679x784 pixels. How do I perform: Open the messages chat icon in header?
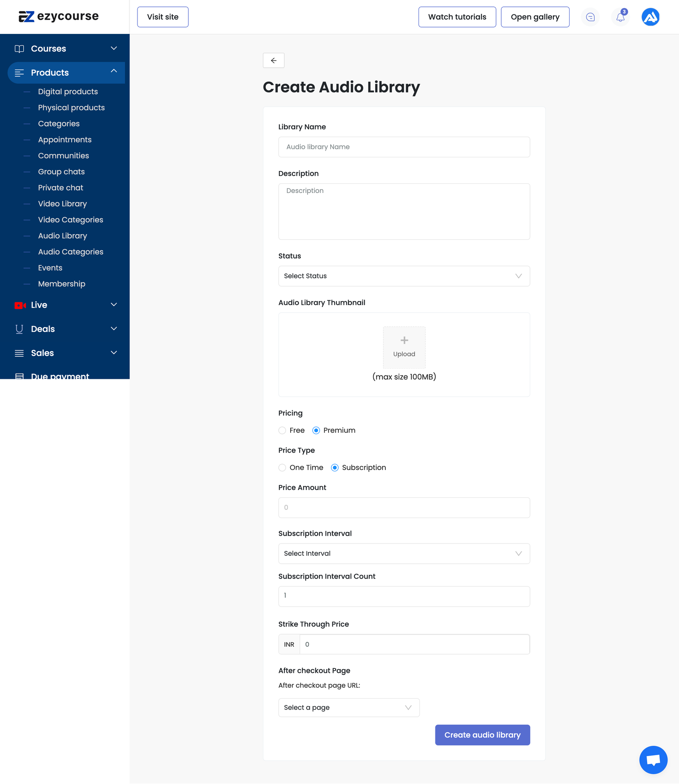(x=590, y=17)
